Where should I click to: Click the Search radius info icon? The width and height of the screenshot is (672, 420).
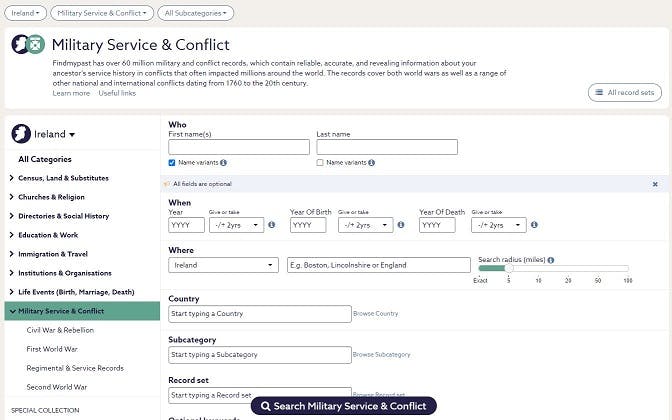[x=551, y=260]
